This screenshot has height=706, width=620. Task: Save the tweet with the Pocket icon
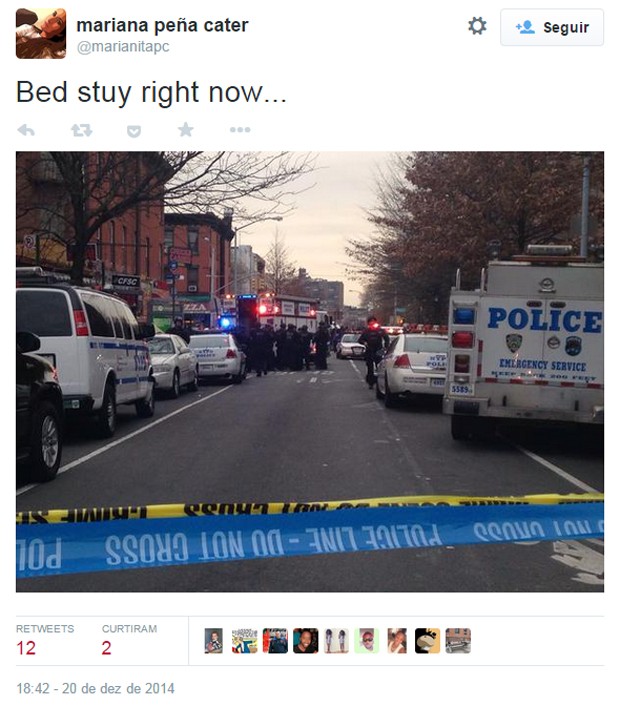click(x=134, y=131)
